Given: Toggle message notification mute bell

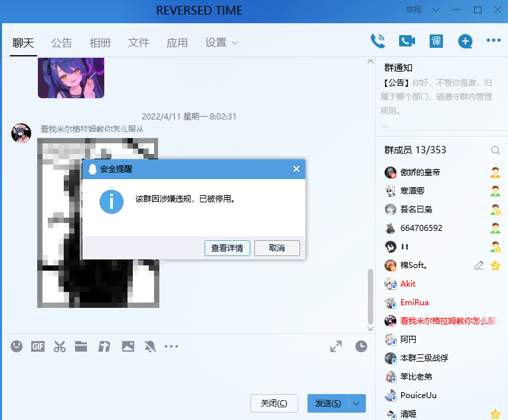Looking at the screenshot, I should 150,346.
